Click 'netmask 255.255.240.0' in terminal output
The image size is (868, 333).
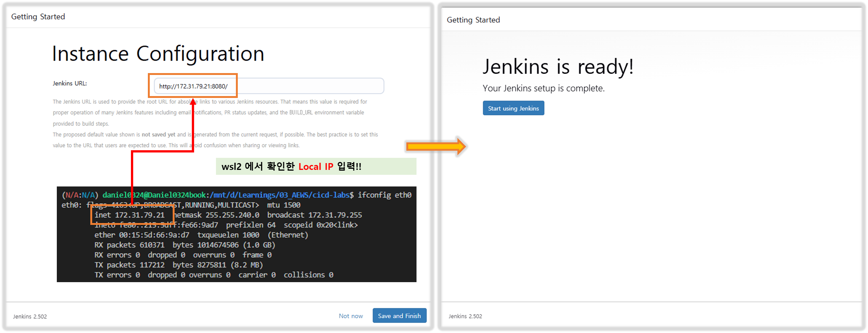tap(216, 215)
